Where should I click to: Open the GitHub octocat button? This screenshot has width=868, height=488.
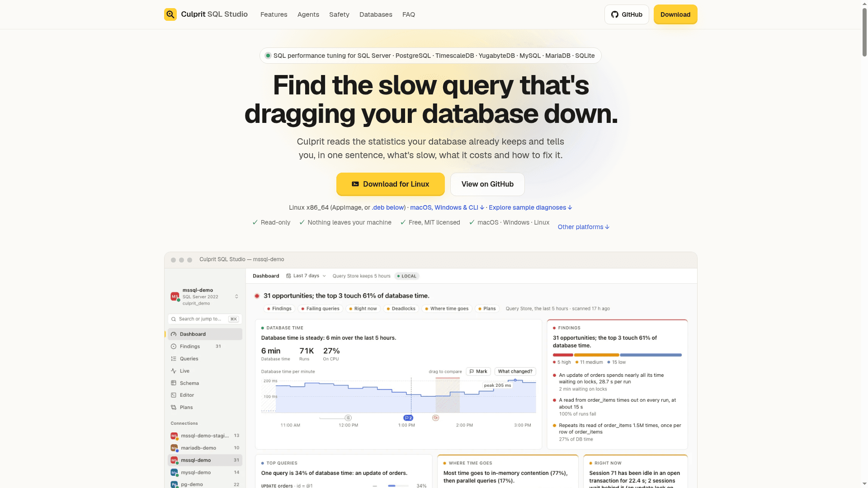(627, 14)
